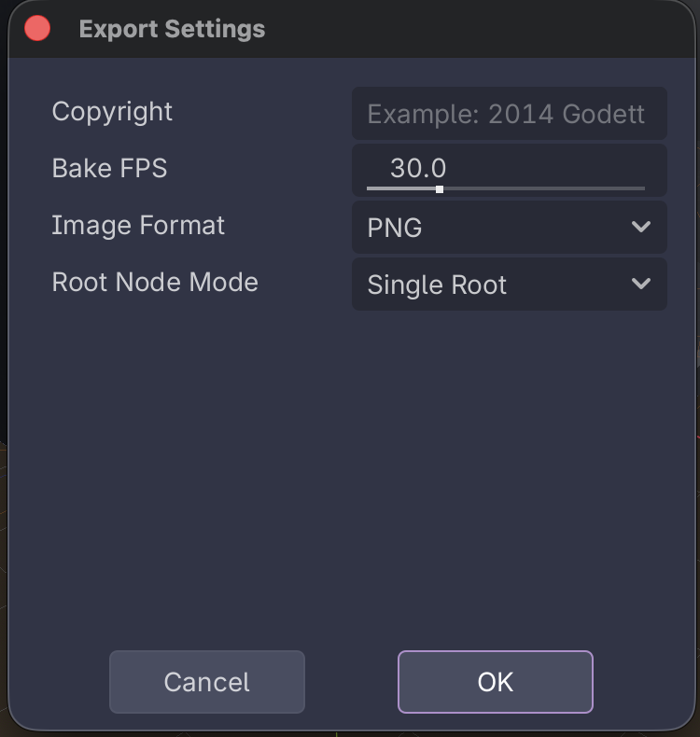Confirm export settings with OK
Viewport: 700px width, 737px height.
tap(495, 682)
